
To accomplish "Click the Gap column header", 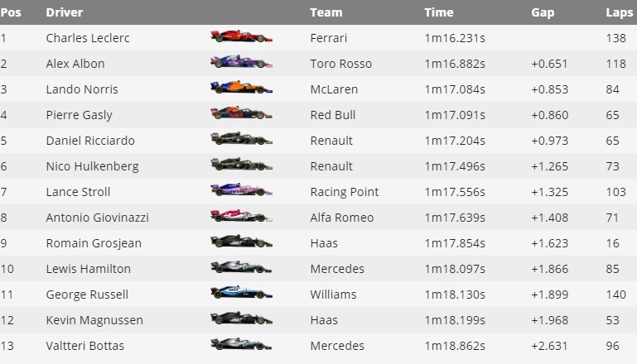I will tap(543, 12).
